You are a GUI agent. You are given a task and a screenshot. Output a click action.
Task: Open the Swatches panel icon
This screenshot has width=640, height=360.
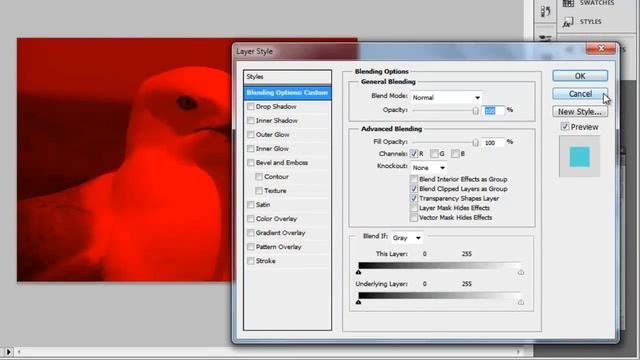pyautogui.click(x=568, y=3)
